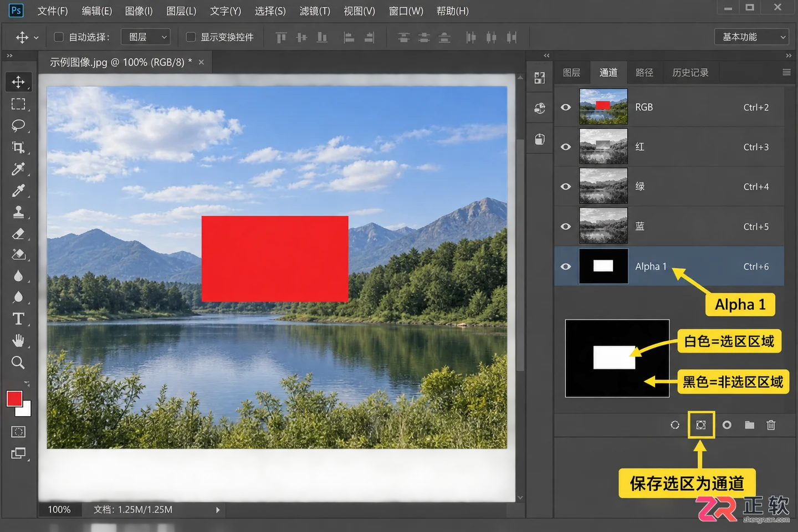Select the Lasso tool
The height and width of the screenshot is (532, 798).
[18, 125]
